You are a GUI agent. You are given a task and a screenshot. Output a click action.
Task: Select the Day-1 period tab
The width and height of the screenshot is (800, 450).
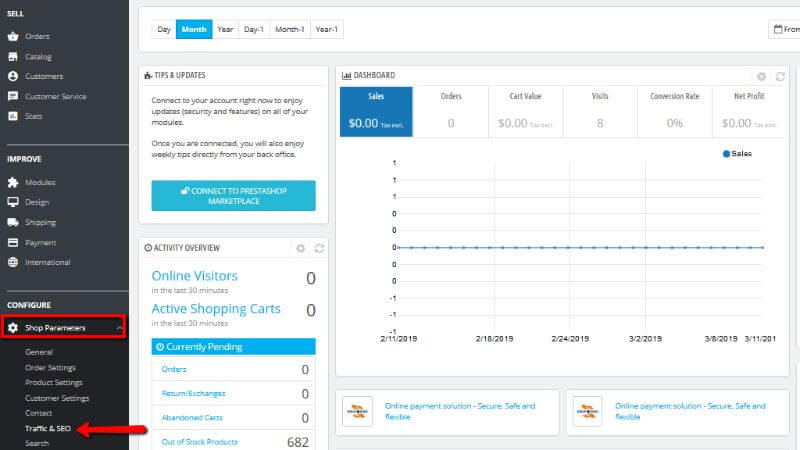pos(254,29)
